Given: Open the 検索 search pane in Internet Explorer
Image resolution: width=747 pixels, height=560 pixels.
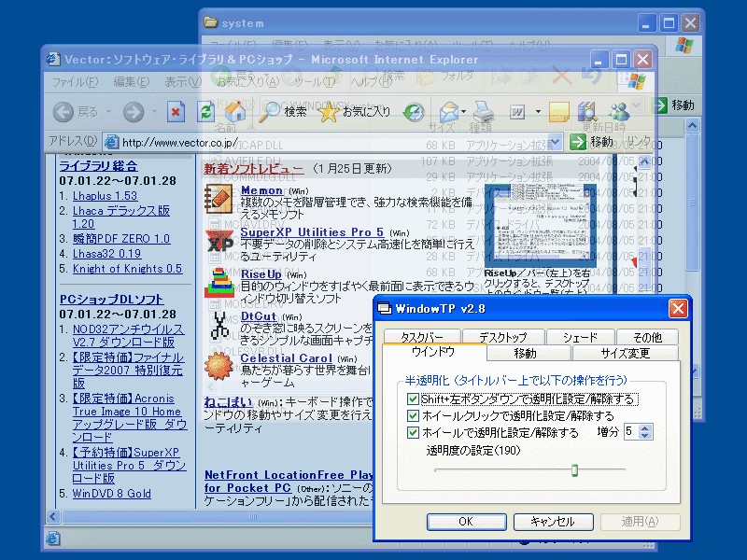Looking at the screenshot, I should click(283, 112).
